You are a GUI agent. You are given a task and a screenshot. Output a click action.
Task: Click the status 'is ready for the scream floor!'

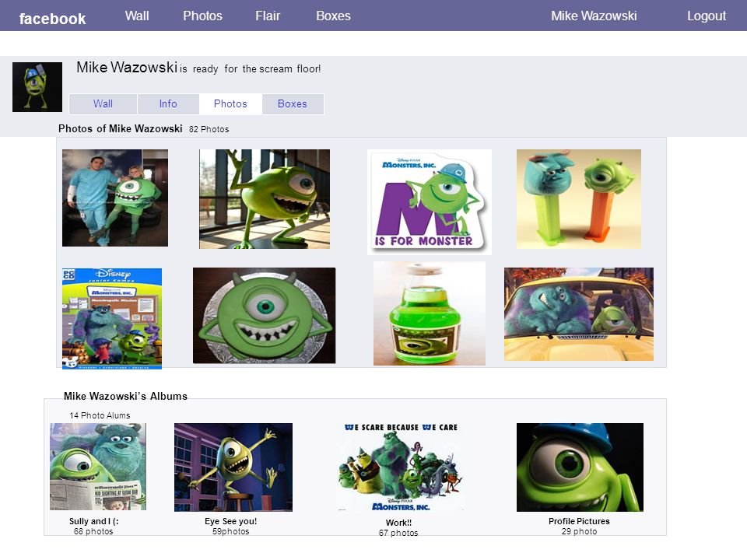[250, 69]
